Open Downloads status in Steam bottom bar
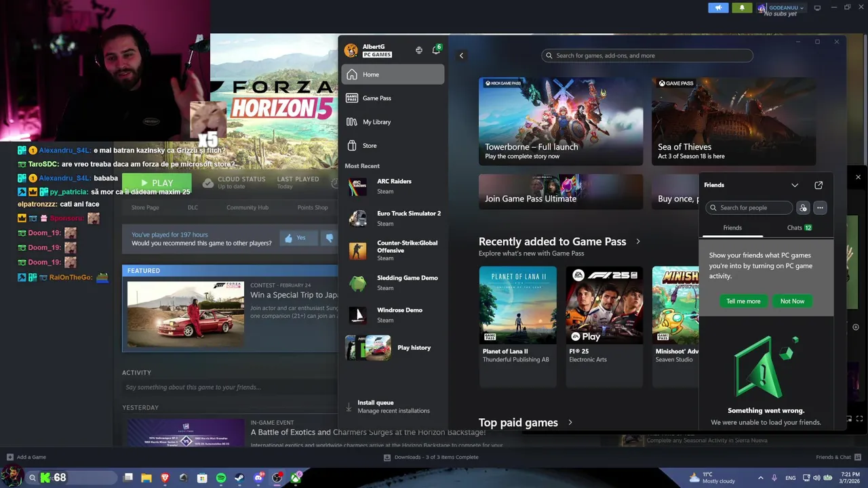The image size is (868, 488). pos(431,457)
